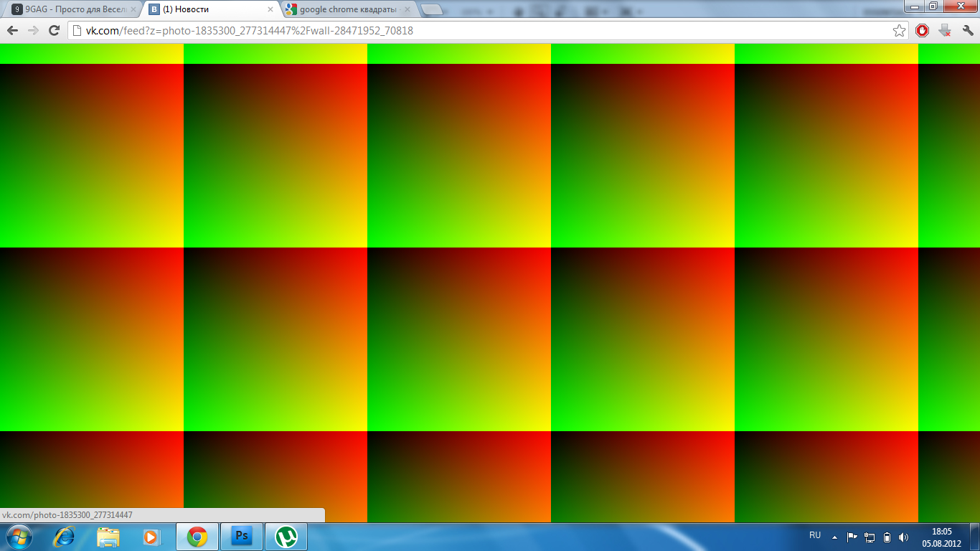This screenshot has height=551, width=980.
Task: Switch to Photoshop on the taskbar
Action: [242, 537]
